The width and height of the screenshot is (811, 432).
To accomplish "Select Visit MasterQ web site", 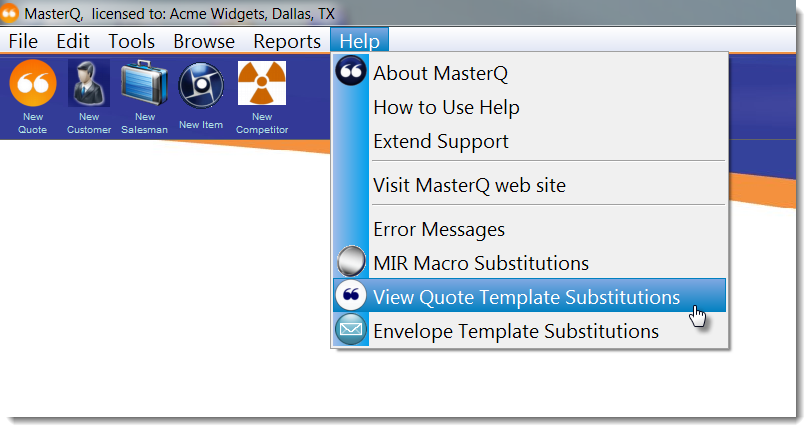I will click(469, 185).
